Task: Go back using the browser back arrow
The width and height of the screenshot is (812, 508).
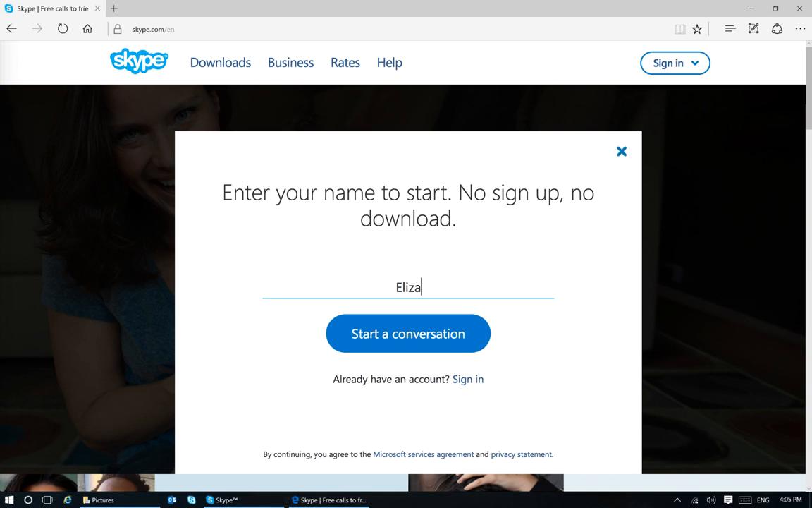Action: click(11, 29)
